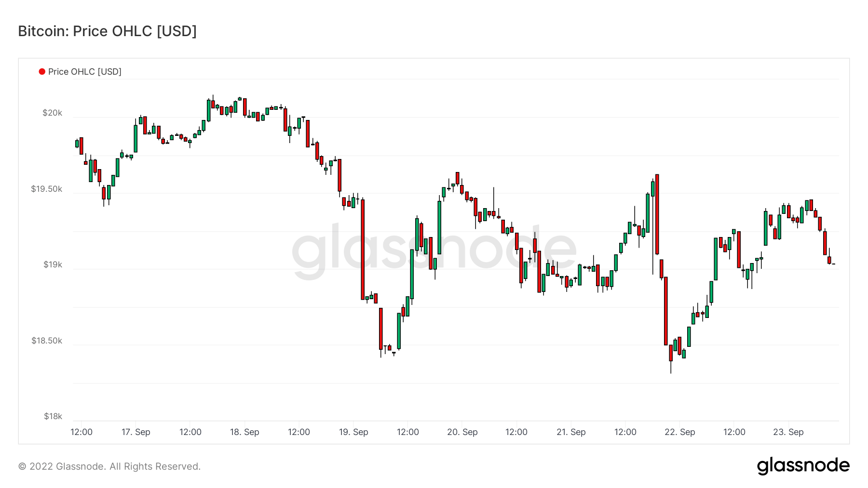Click the Bitcoin: Price OHLC [USD] chart title

point(108,31)
